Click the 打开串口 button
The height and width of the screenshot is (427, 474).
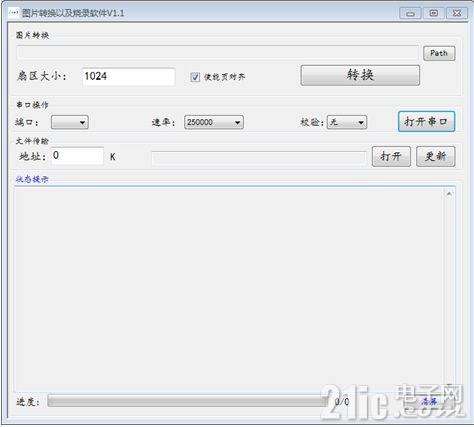click(x=426, y=122)
